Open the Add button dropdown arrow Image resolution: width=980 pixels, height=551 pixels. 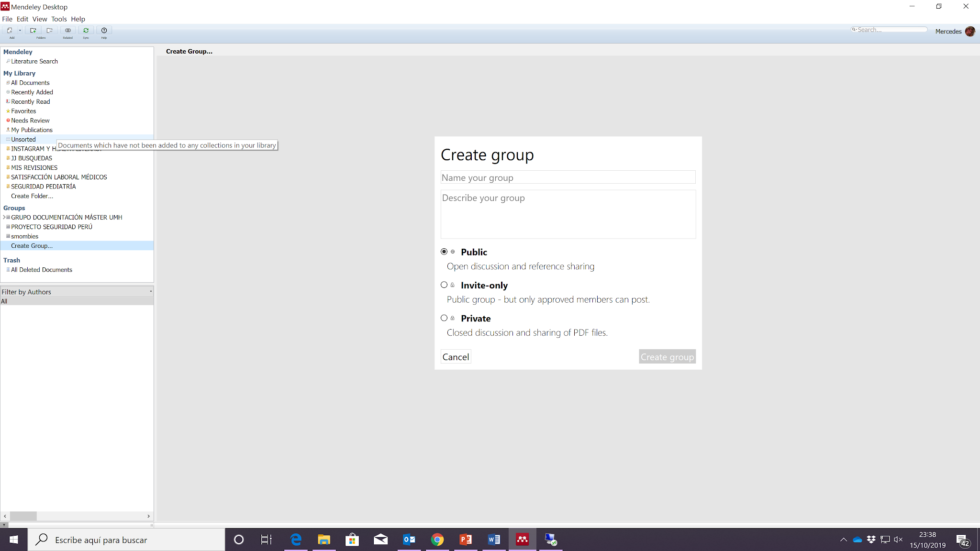20,31
